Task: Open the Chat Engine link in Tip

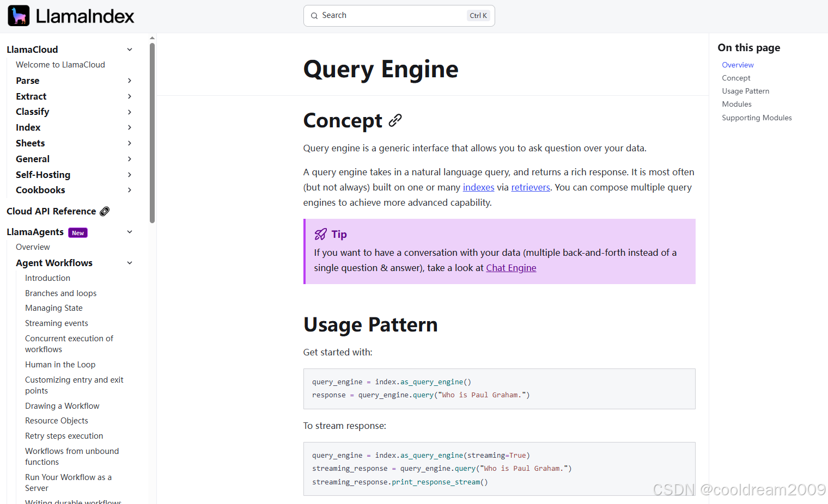Action: click(511, 268)
